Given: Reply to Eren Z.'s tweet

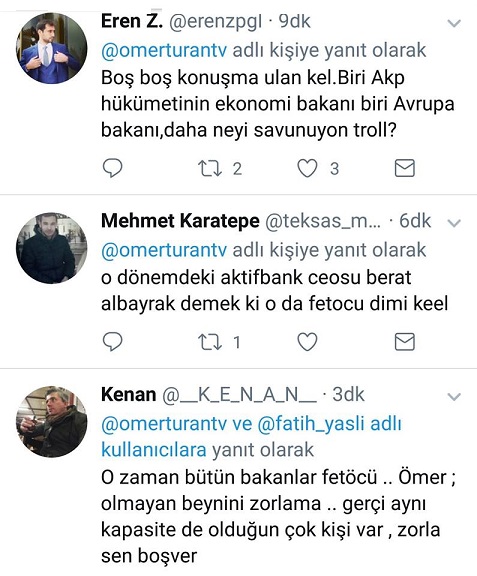Looking at the screenshot, I should [112, 168].
